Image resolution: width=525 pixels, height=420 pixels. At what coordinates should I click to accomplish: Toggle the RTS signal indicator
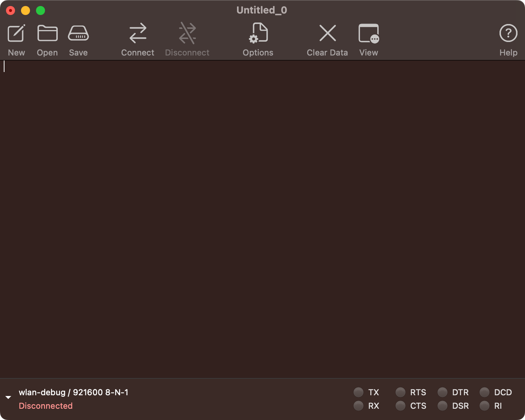point(400,392)
